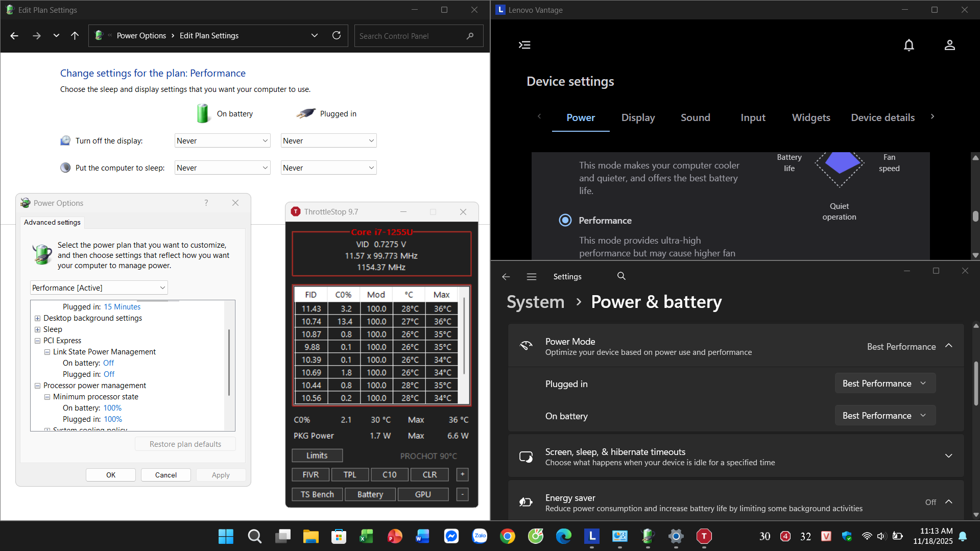
Task: Switch to the Sound tab in Lenovo Vantage
Action: pos(695,117)
